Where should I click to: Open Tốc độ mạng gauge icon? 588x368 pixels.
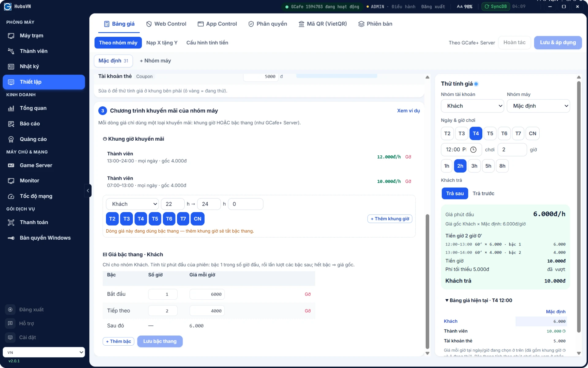coord(11,196)
